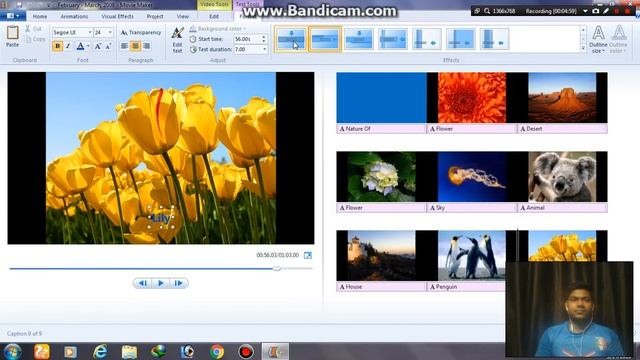Expand the Effects gallery more arrow
Image resolution: width=640 pixels, height=360 pixels.
tap(583, 48)
